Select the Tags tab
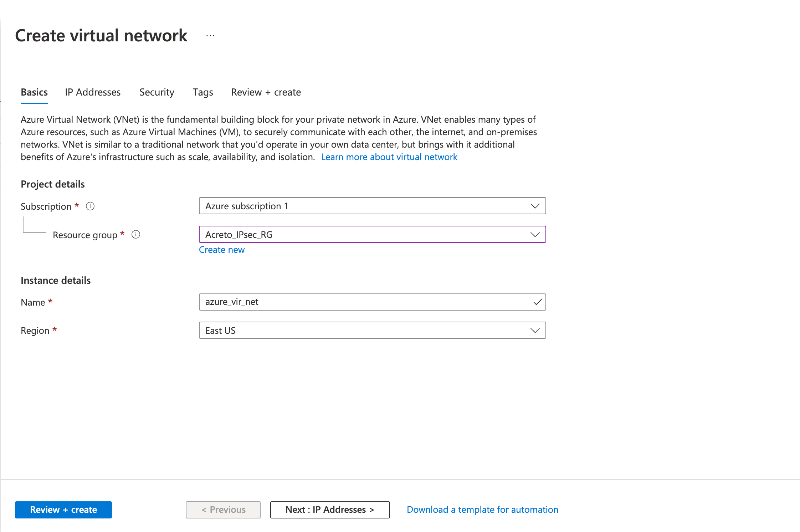Image resolution: width=800 pixels, height=532 pixels. point(203,92)
